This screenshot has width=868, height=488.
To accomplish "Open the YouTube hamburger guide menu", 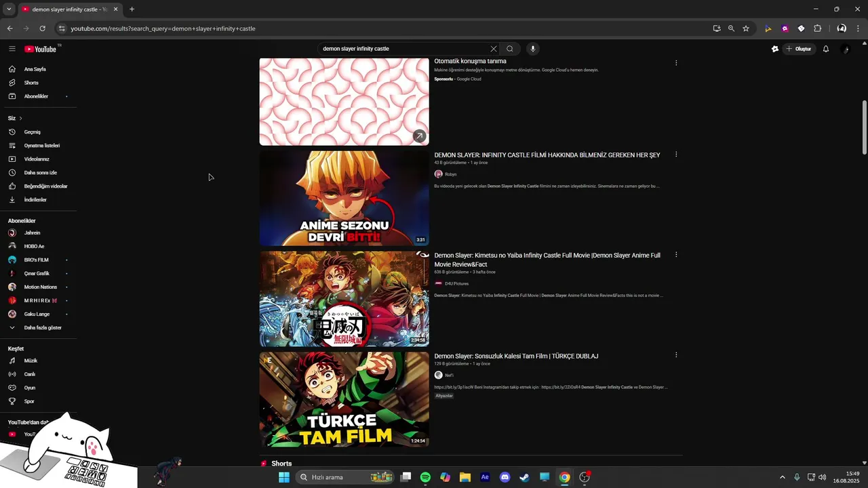I will pos(12,49).
